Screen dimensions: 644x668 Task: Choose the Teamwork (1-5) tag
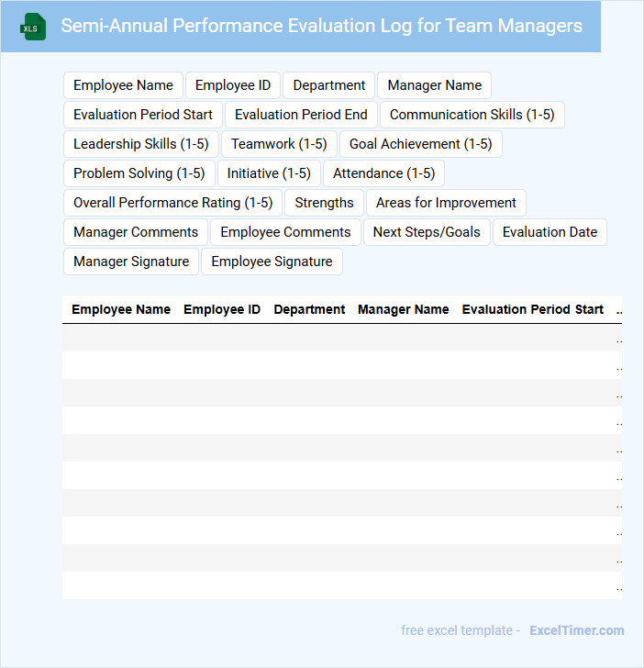click(x=279, y=144)
